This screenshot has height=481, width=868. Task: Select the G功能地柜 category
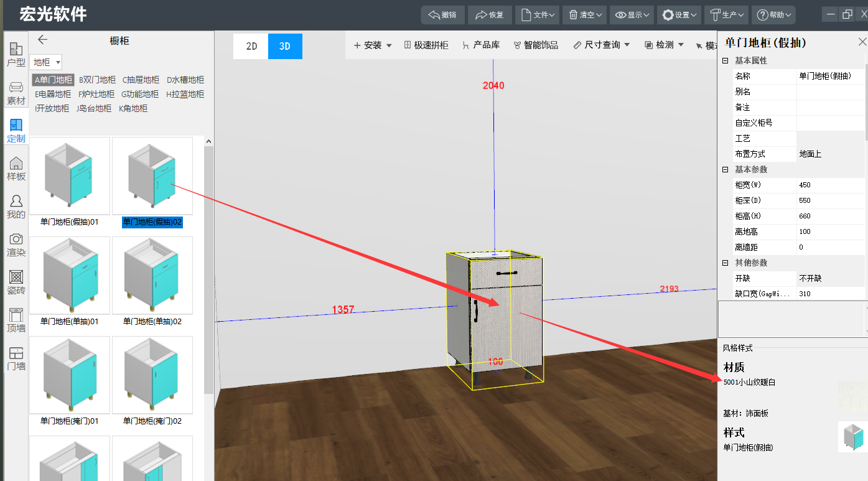tap(140, 94)
